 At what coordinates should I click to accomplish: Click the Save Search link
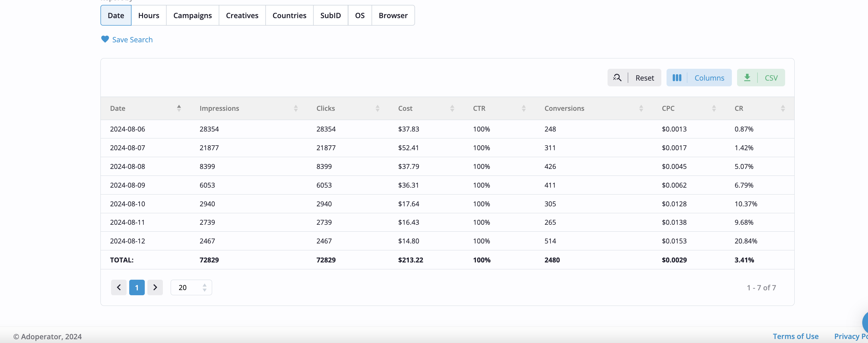pyautogui.click(x=132, y=40)
